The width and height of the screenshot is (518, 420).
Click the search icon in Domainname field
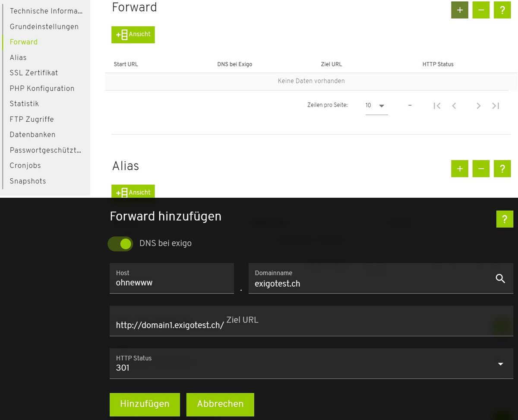tap(500, 278)
